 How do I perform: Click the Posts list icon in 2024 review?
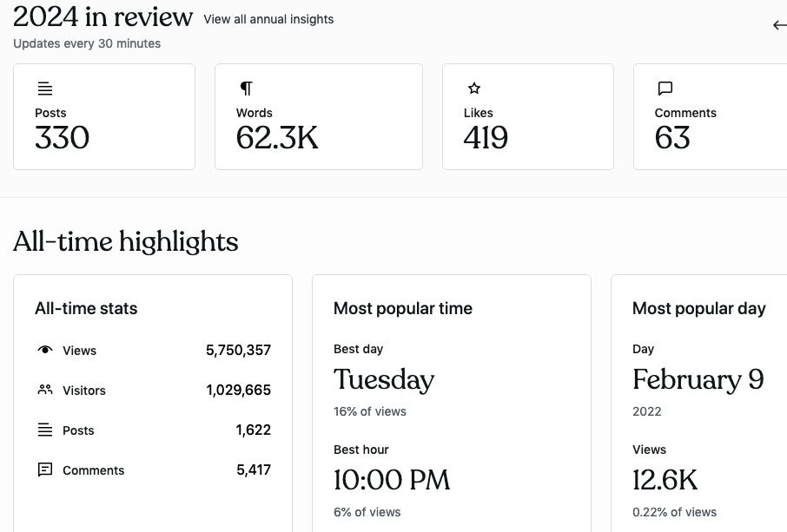point(45,89)
